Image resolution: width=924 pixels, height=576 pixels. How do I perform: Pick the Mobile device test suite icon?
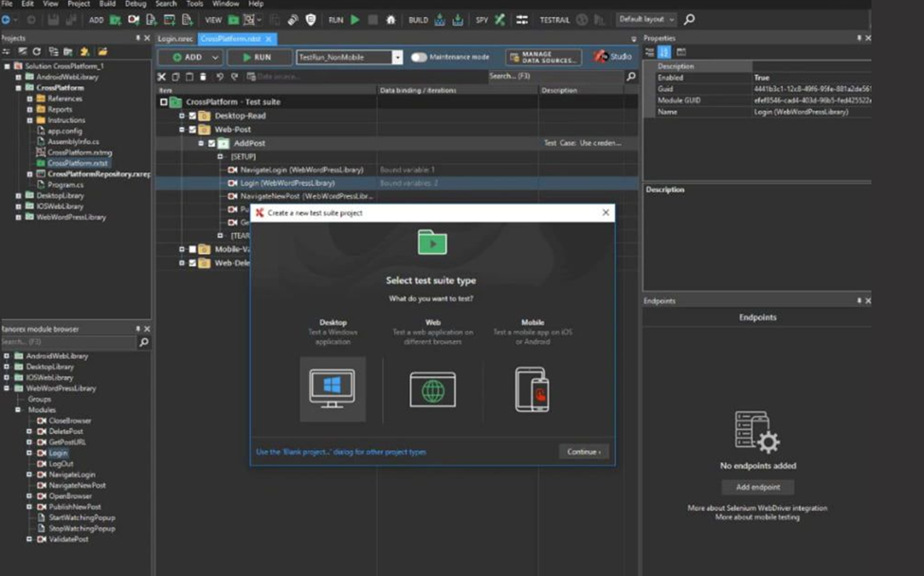[x=532, y=388]
